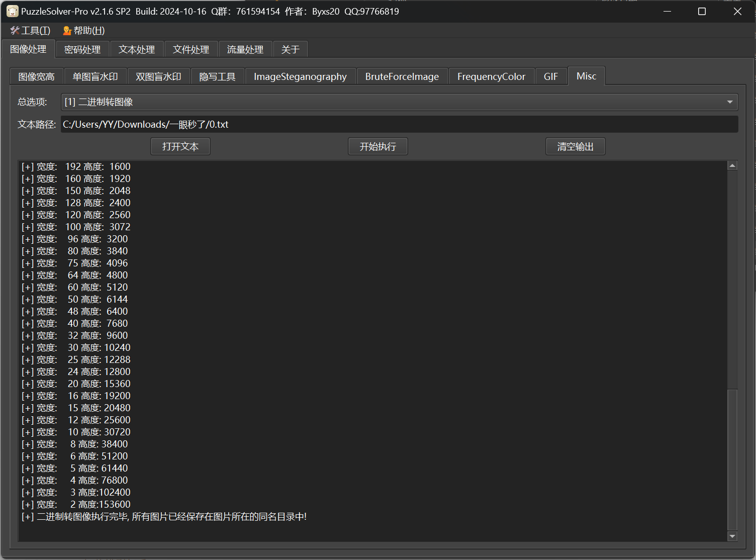The width and height of the screenshot is (756, 560).
Task: Click output line 宽度 40 高度 7680
Action: (x=74, y=323)
